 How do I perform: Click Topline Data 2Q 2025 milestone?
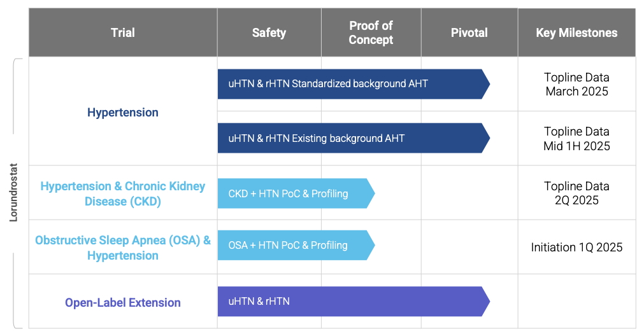[576, 193]
